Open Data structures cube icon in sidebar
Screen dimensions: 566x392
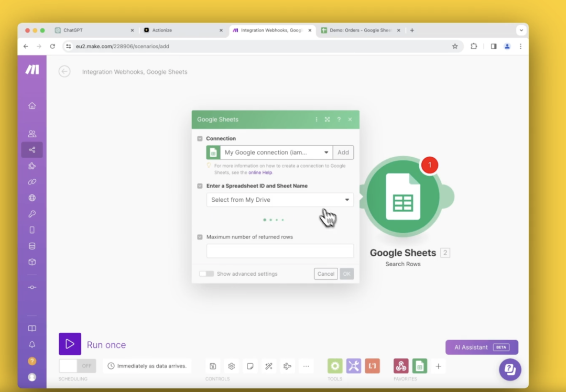(x=32, y=262)
